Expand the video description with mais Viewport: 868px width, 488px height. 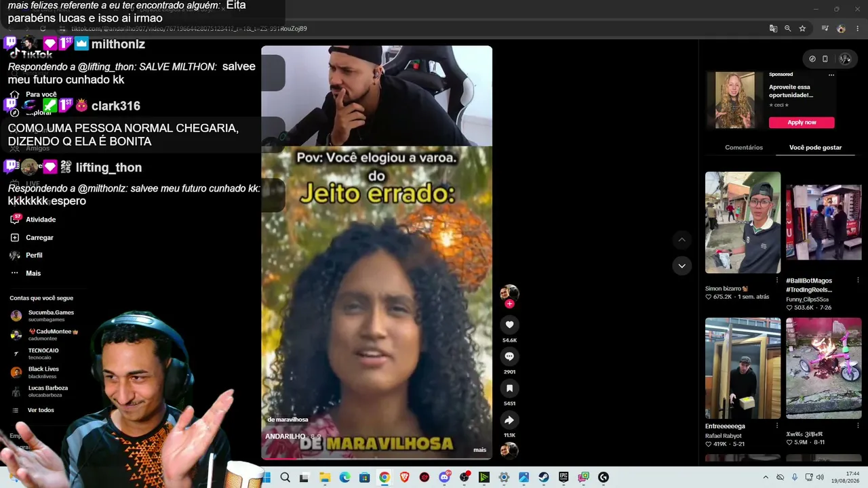click(x=479, y=450)
